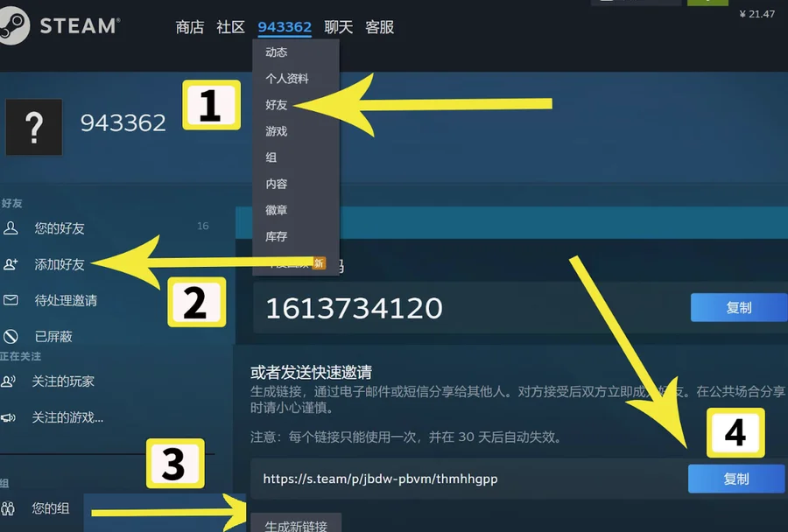Image resolution: width=788 pixels, height=532 pixels.
Task: Open 您的好友 friends list
Action: pyautogui.click(x=60, y=228)
